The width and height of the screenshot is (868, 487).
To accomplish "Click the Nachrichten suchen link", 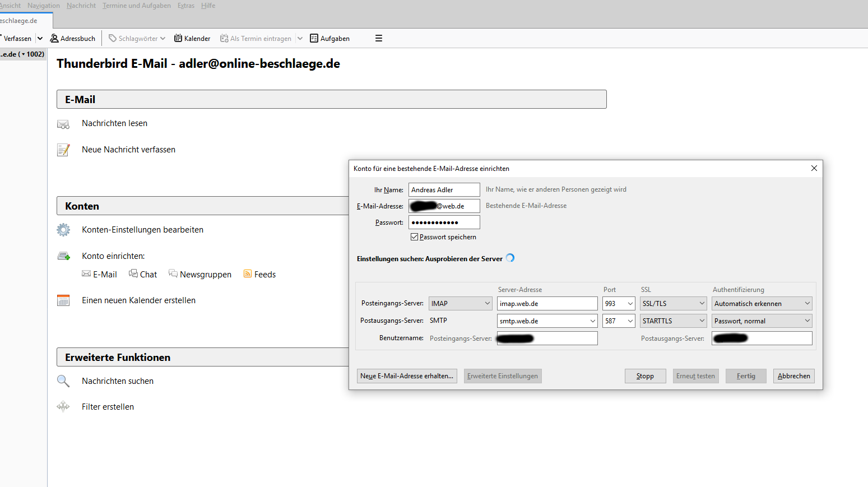I will (x=118, y=381).
